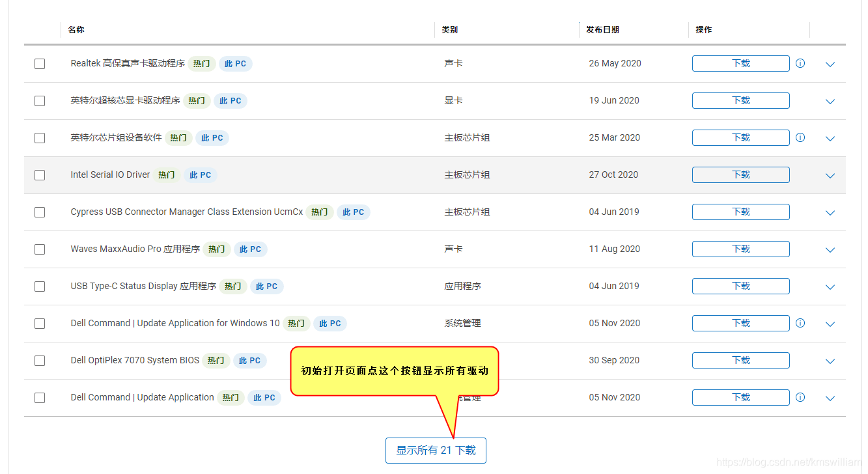Click 此 PC badge on Cypress USB row

354,212
